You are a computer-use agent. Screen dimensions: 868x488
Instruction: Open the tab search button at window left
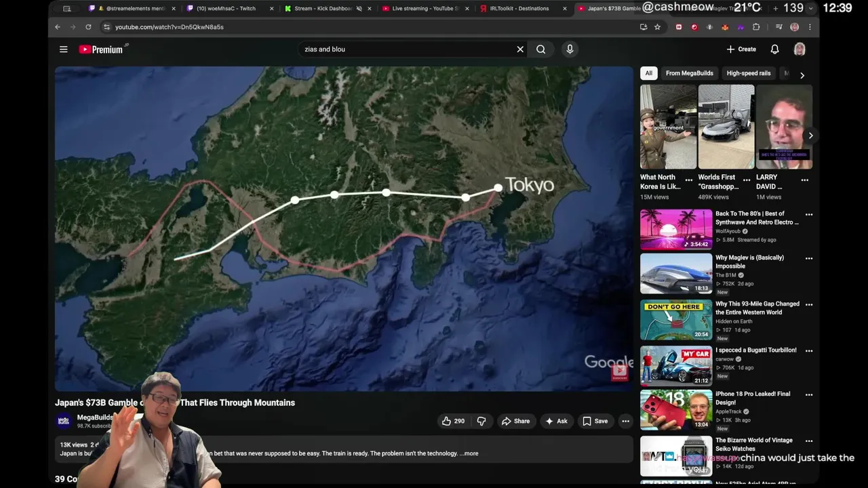click(x=66, y=9)
